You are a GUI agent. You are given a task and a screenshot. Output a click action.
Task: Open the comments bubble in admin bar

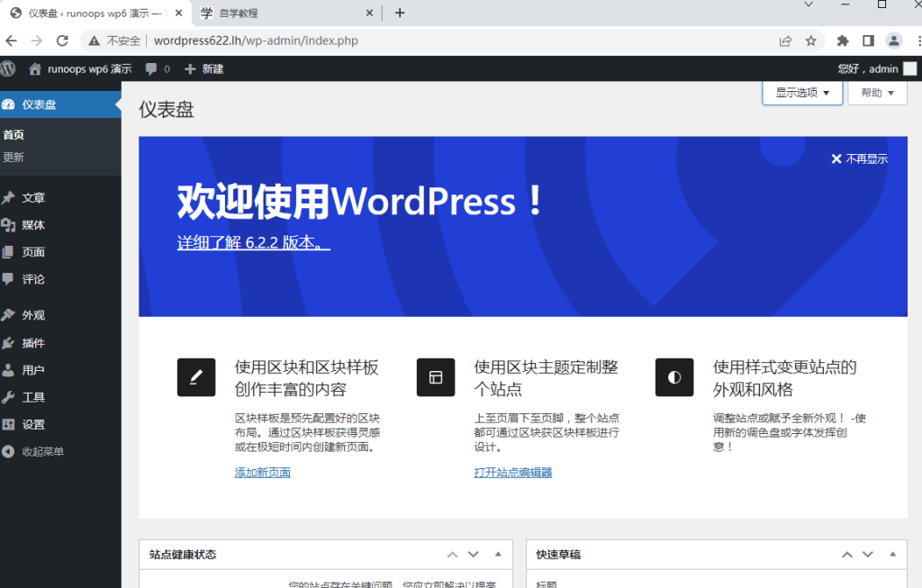(157, 68)
